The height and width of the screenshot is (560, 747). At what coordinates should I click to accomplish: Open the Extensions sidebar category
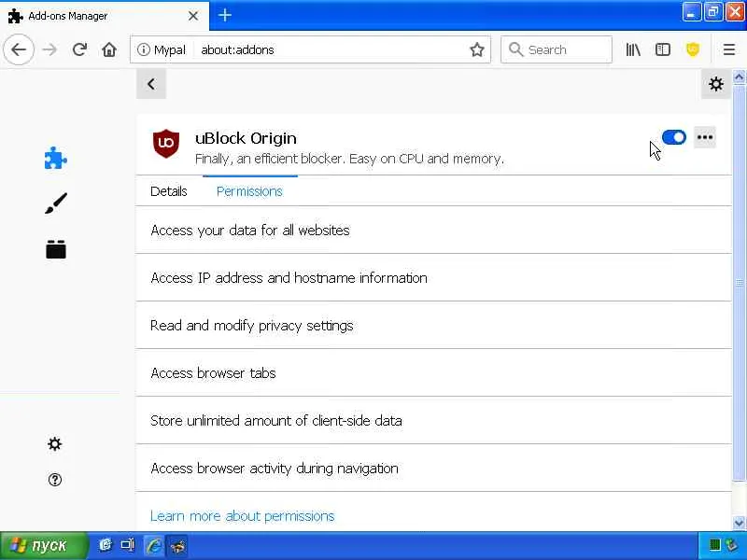pos(56,158)
